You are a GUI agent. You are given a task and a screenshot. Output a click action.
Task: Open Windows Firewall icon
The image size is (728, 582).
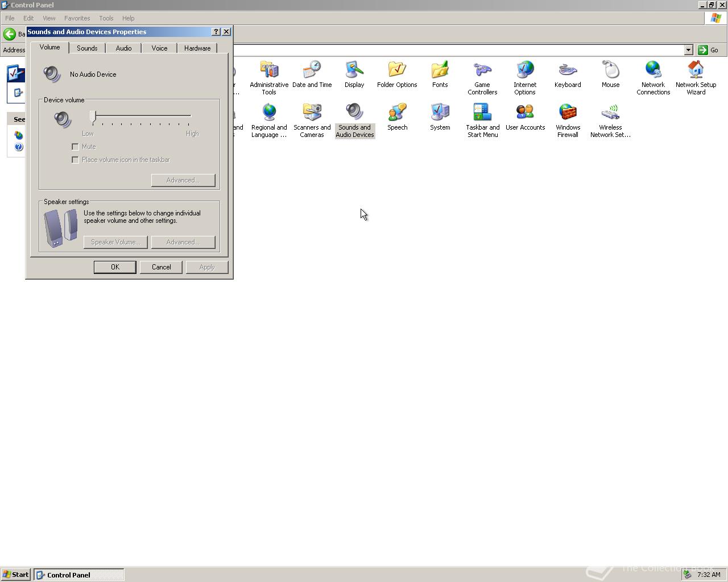point(568,120)
